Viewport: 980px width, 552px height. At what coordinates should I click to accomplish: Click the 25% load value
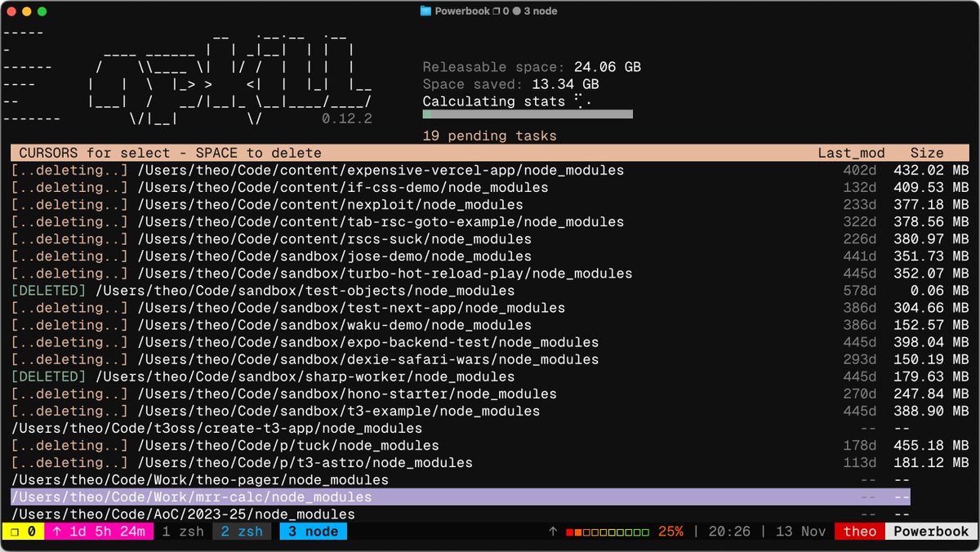[x=670, y=532]
